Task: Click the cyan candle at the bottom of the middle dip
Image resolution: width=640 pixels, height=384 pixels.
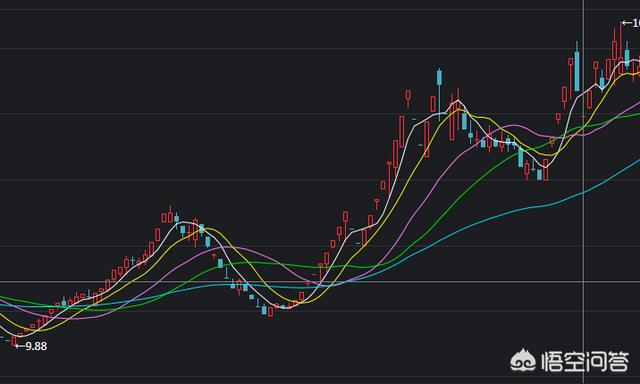Action: [264, 310]
